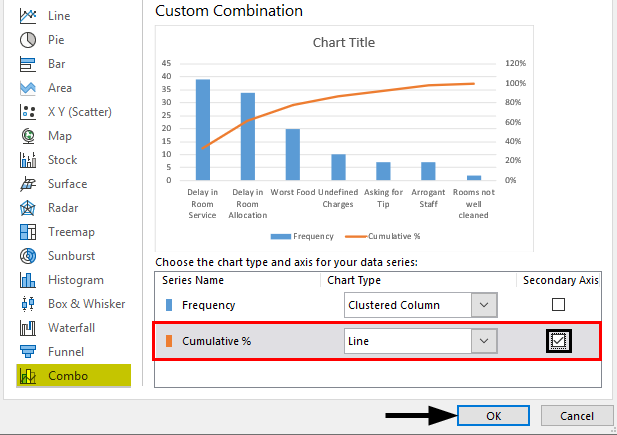Open chart type dropdown arrow for Frequency
This screenshot has height=435, width=617.
(x=484, y=305)
